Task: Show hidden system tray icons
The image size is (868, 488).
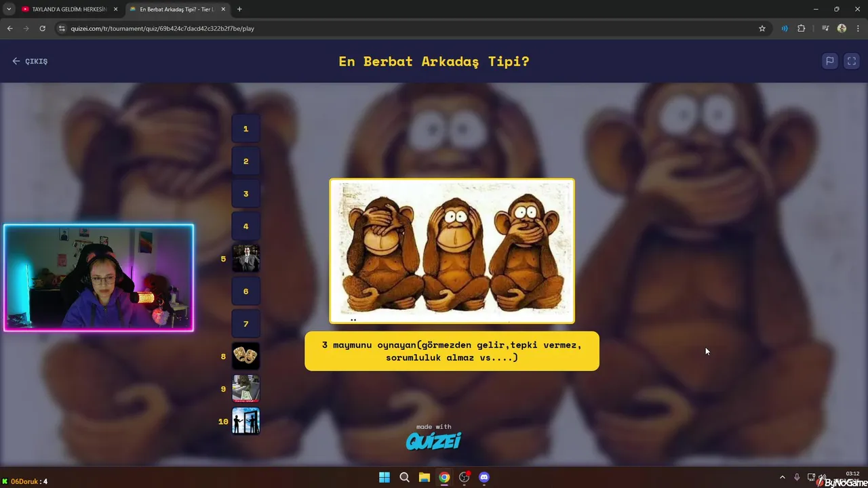Action: click(782, 477)
